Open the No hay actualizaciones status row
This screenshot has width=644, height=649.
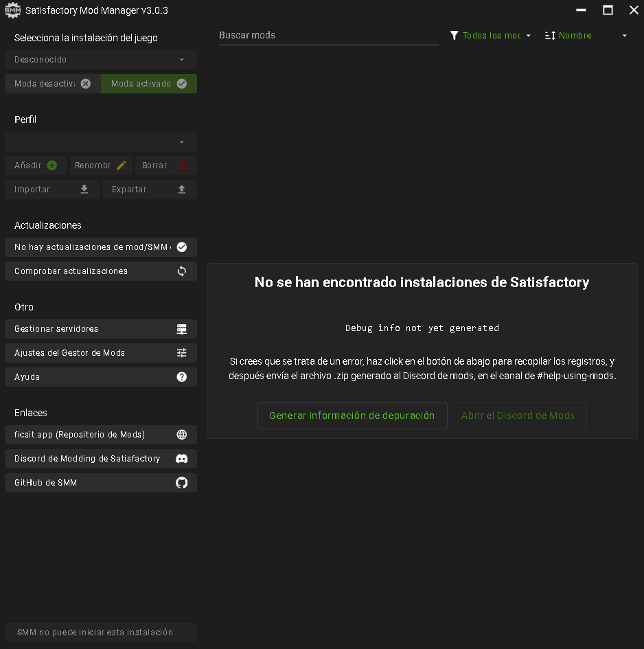click(100, 247)
